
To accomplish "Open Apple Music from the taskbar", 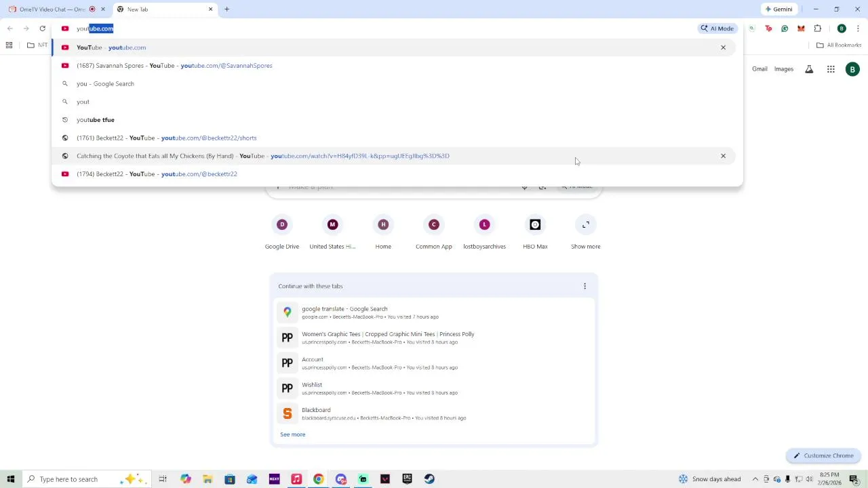I will pyautogui.click(x=296, y=479).
